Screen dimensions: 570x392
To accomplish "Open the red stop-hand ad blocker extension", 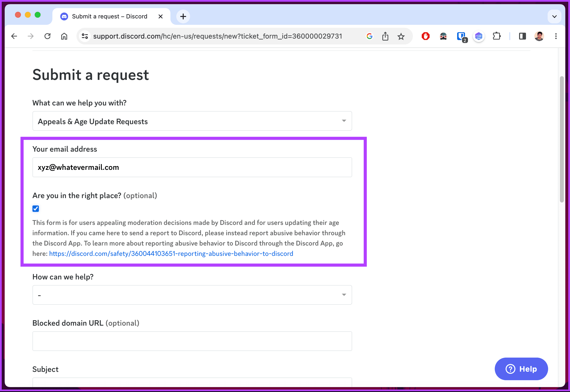I will pos(425,36).
